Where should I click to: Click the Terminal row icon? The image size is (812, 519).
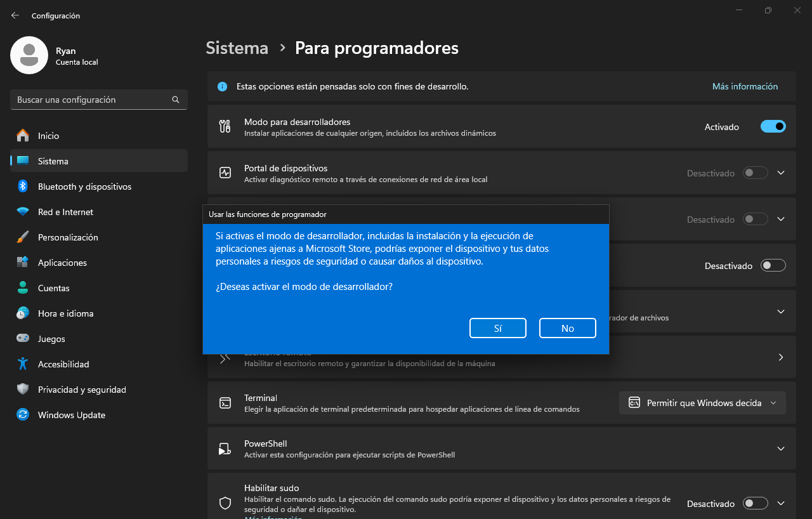225,403
